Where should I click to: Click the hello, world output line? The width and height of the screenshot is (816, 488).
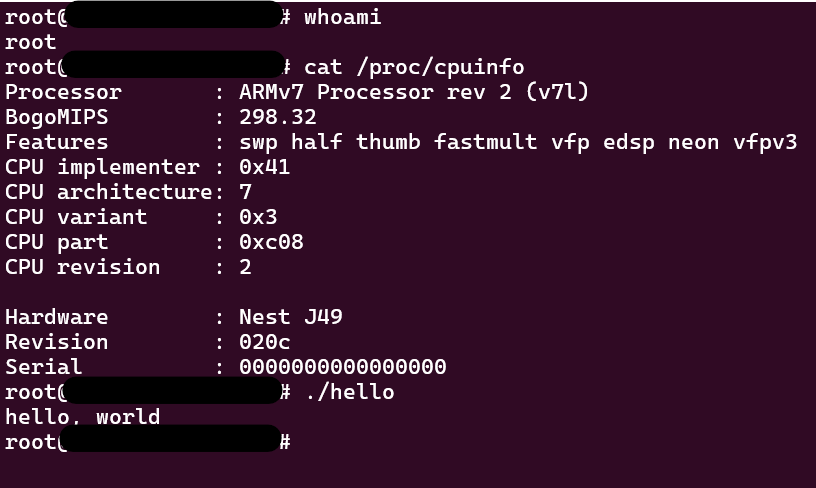tap(82, 417)
